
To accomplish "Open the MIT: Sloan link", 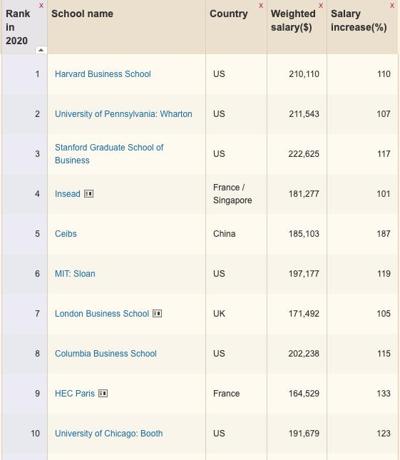I will (x=75, y=274).
